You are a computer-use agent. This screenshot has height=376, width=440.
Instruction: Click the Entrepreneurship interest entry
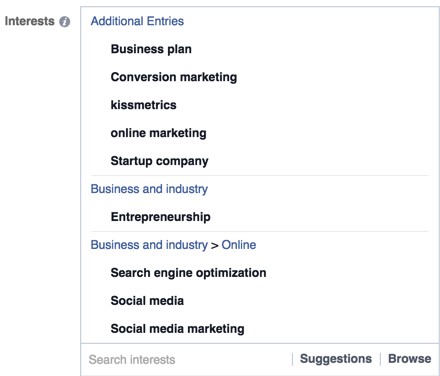click(160, 217)
